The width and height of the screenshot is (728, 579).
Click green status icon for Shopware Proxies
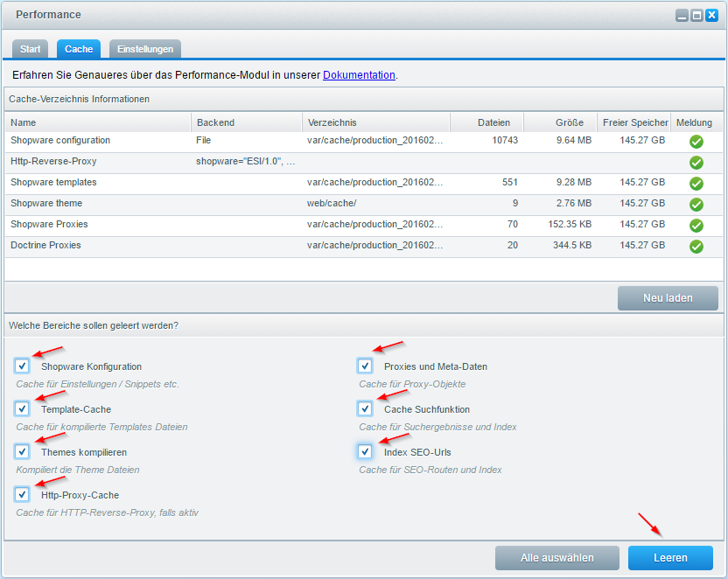[x=696, y=225]
